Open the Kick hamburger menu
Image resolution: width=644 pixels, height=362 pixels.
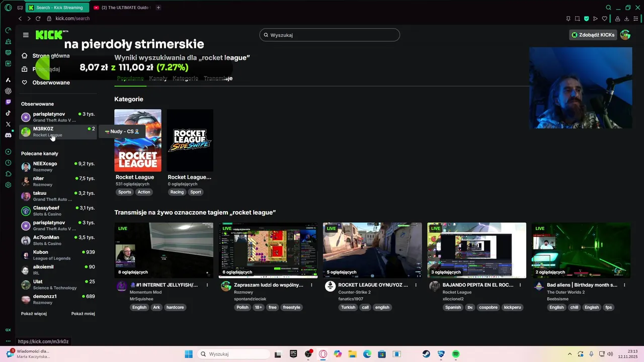[x=26, y=35]
